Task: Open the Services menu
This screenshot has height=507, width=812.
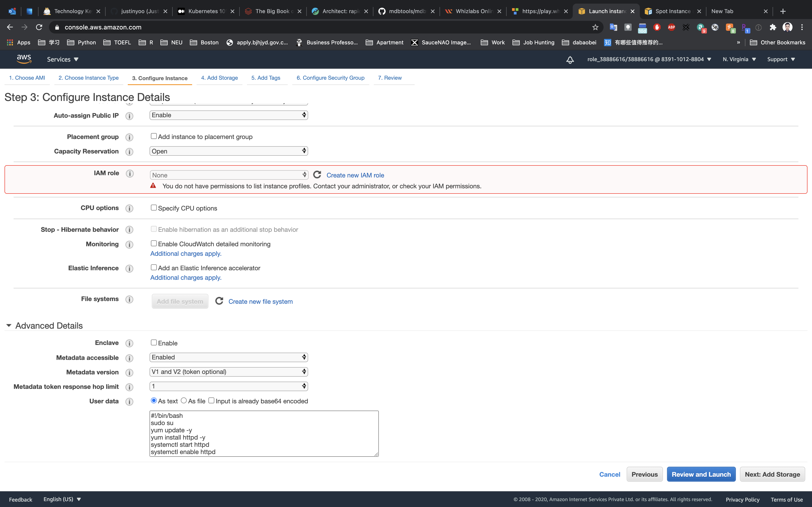Action: 62,59
